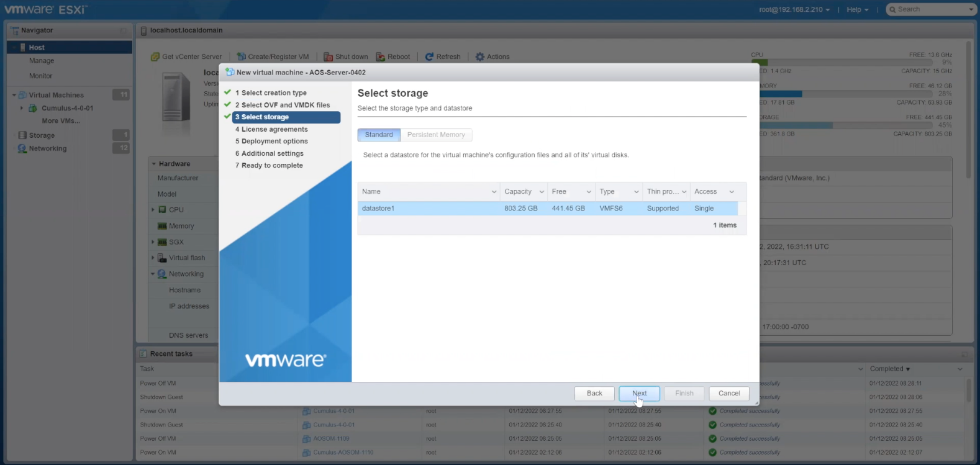This screenshot has width=980, height=465.
Task: Click the Navigator panel icon
Action: 14,30
